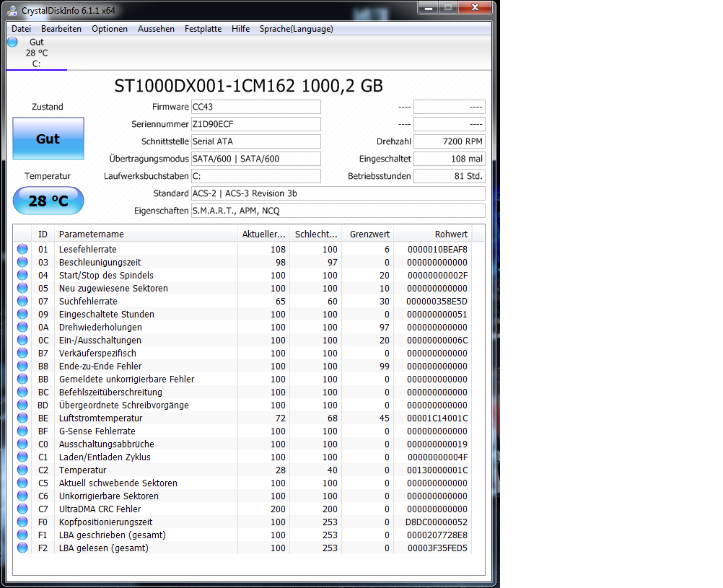Click the status orb beside Eingeschaltete Stunden
Image resolution: width=723 pixels, height=588 pixels.
coord(22,314)
